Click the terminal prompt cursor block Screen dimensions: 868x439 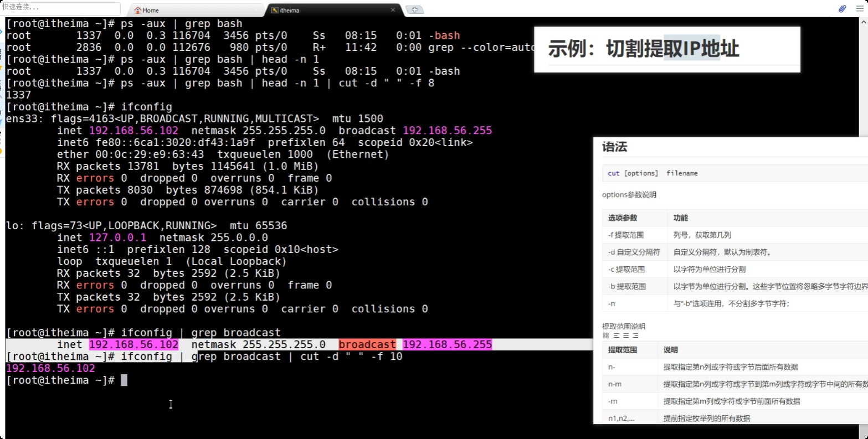(x=124, y=380)
